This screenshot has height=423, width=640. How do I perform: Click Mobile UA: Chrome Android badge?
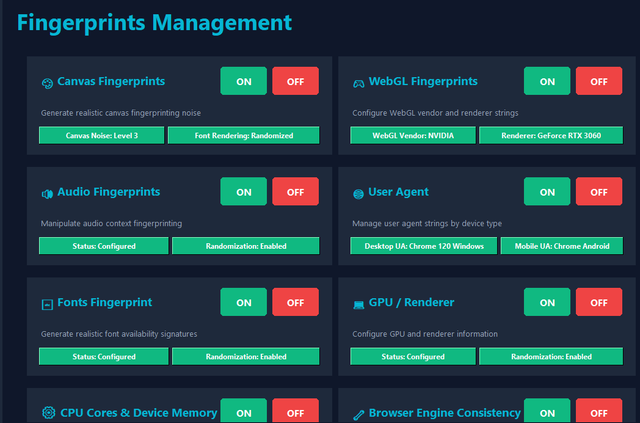click(x=562, y=246)
